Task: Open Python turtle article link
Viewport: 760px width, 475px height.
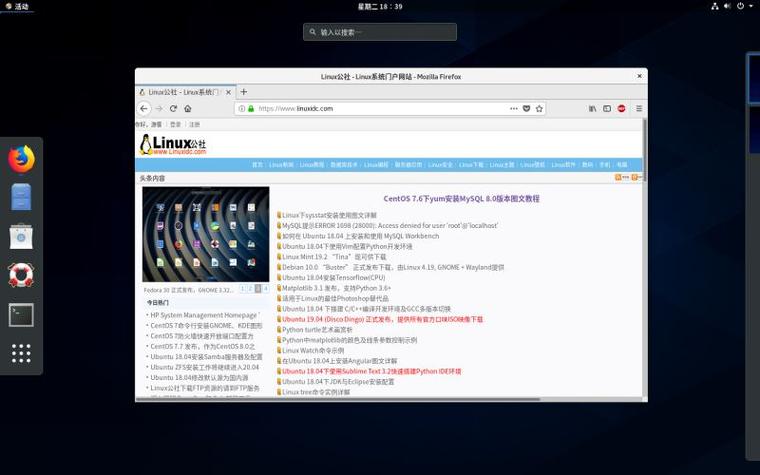Action: (x=317, y=330)
